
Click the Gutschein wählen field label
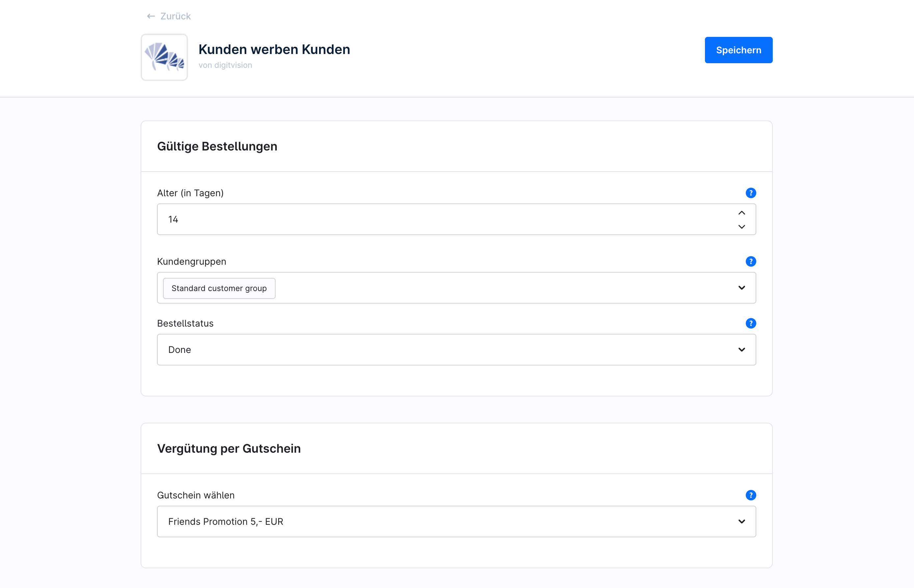click(196, 495)
